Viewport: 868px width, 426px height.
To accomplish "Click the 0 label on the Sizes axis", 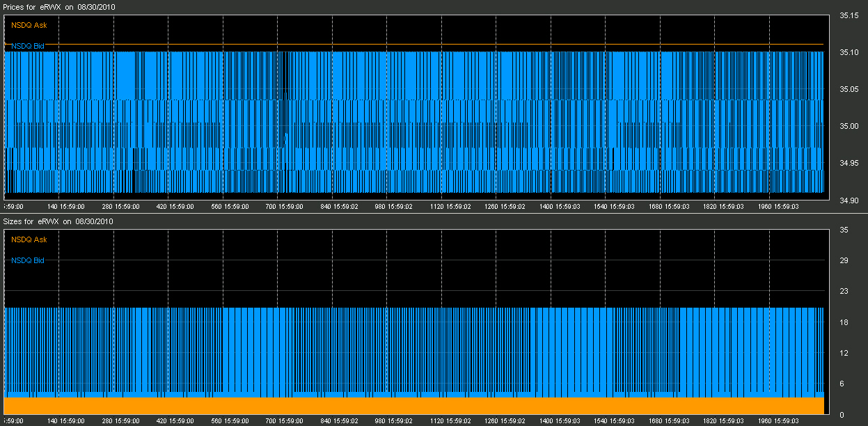I will coord(842,415).
